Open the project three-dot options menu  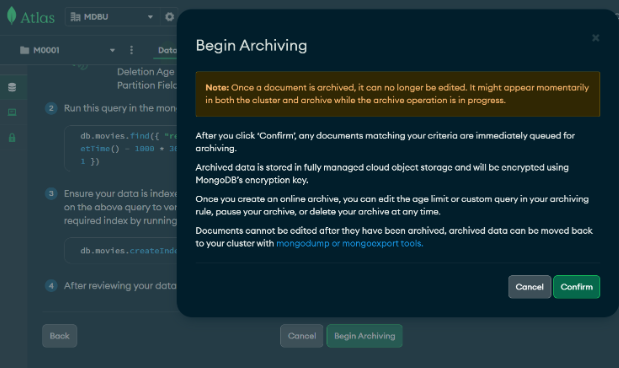131,50
